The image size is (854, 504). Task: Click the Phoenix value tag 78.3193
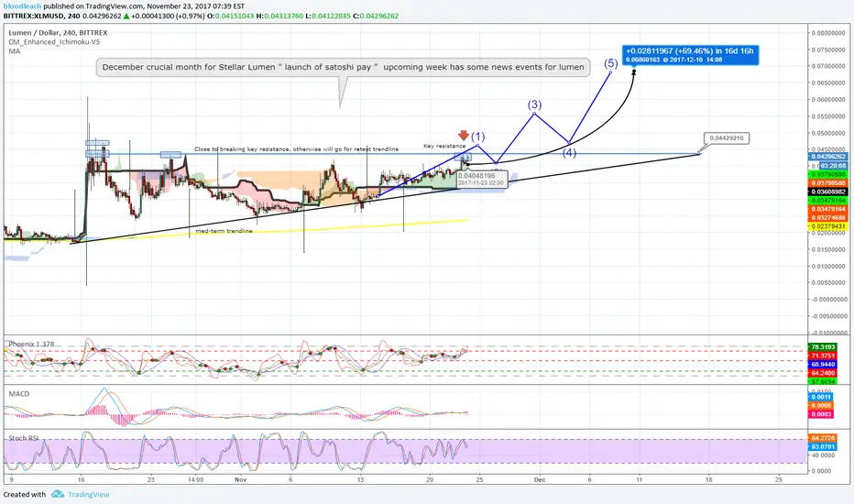[823, 346]
